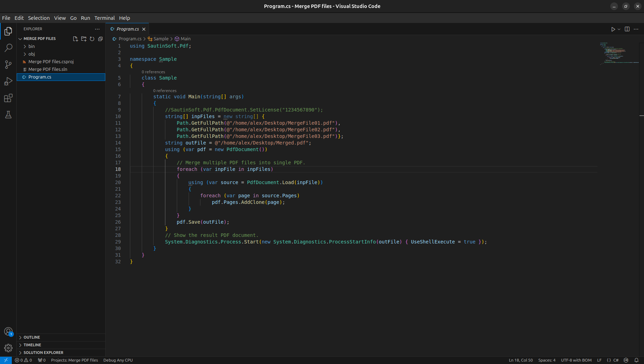Open the Run menu
Image resolution: width=644 pixels, height=364 pixels.
[x=85, y=18]
